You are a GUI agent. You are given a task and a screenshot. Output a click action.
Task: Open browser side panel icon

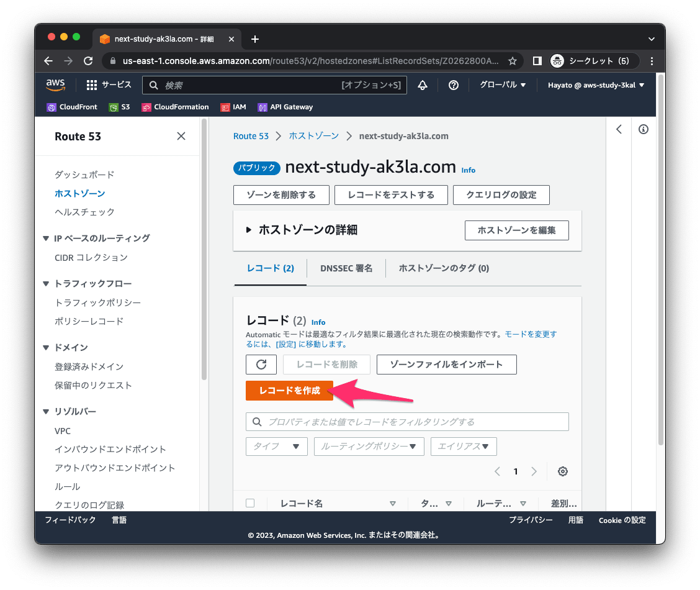537,61
